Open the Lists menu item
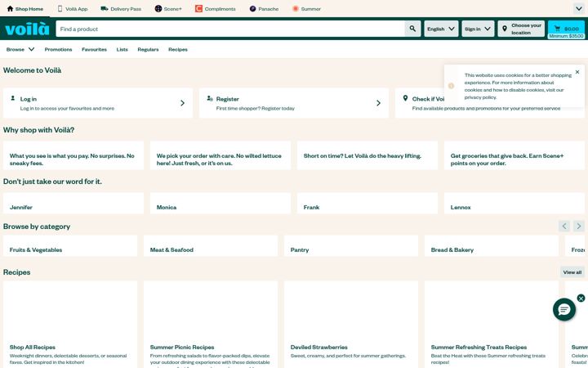The width and height of the screenshot is (588, 368). coord(122,49)
